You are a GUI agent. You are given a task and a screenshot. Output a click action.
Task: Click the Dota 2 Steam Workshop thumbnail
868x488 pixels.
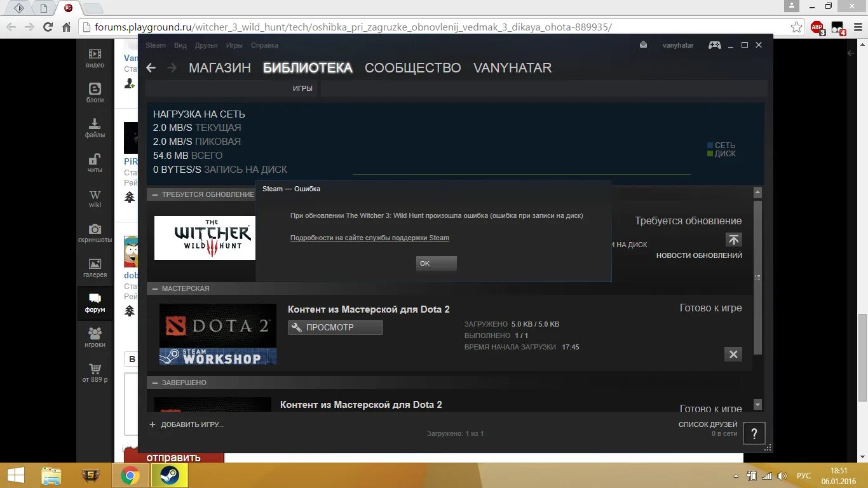[x=218, y=334]
